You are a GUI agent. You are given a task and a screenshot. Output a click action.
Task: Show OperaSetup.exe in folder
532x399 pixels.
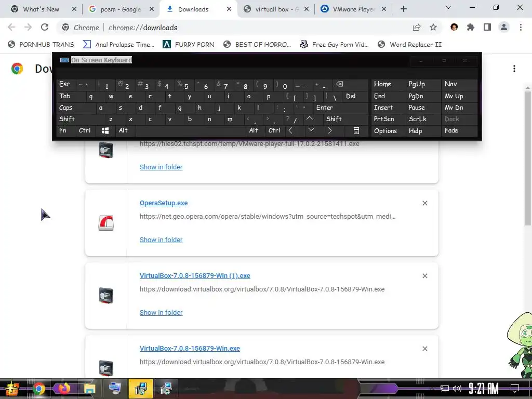pos(161,240)
